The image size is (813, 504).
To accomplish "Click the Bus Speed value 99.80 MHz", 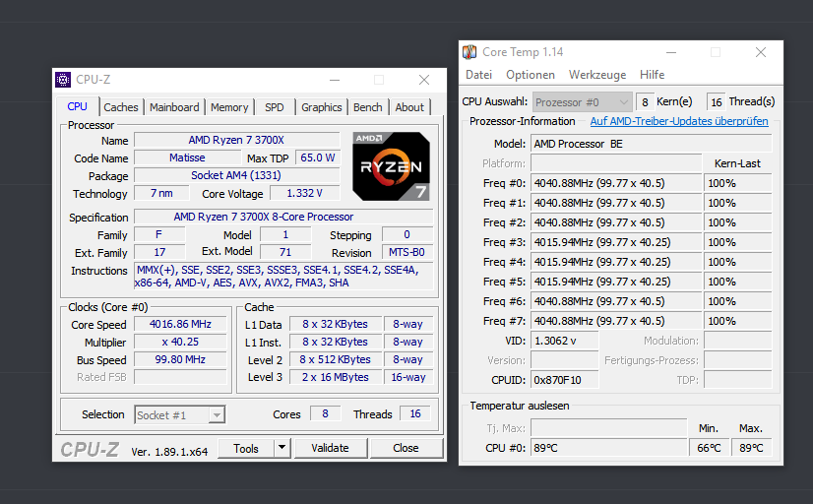I will 180,360.
